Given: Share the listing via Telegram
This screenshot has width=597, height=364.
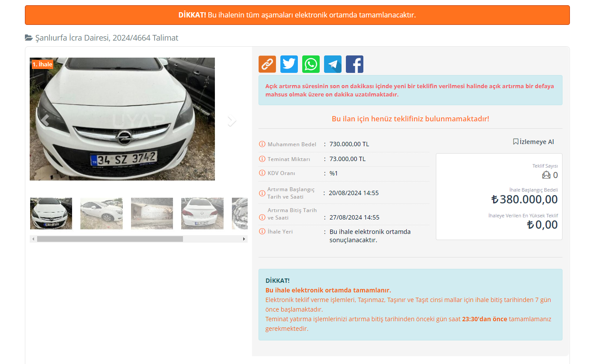Looking at the screenshot, I should coord(332,64).
